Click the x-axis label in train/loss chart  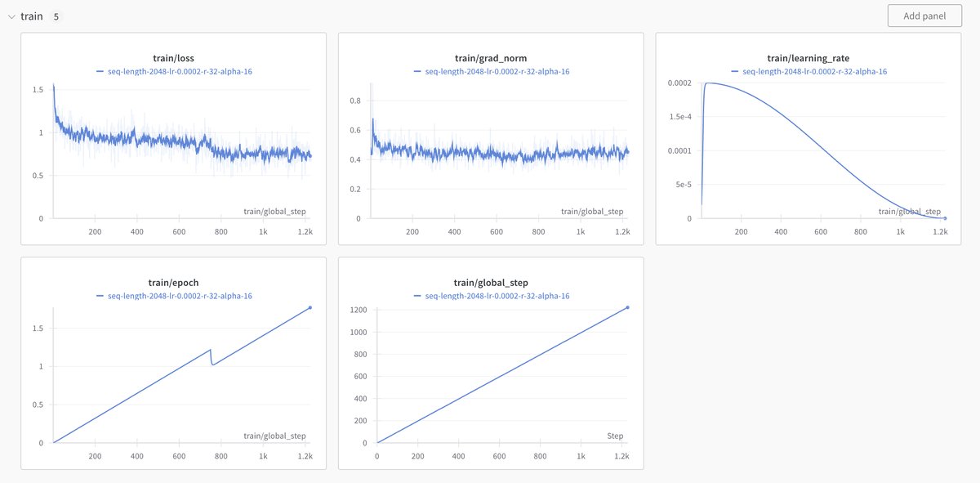tap(274, 212)
